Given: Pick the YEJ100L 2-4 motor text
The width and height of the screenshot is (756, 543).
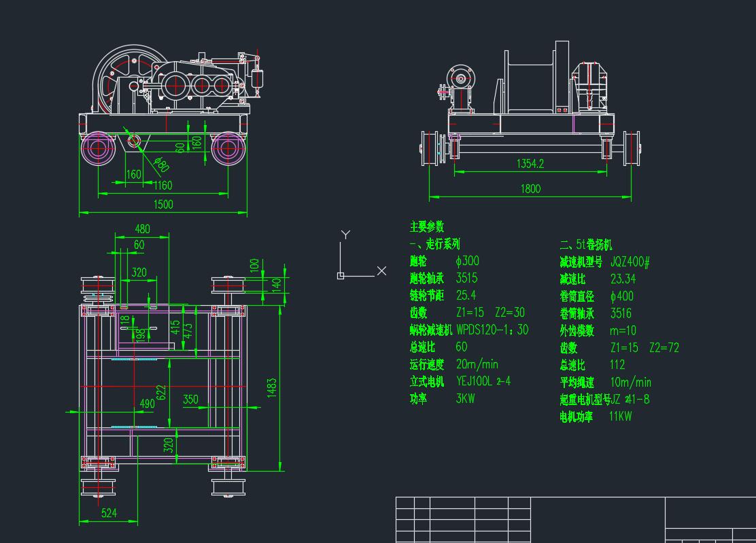Looking at the screenshot, I should [x=483, y=381].
